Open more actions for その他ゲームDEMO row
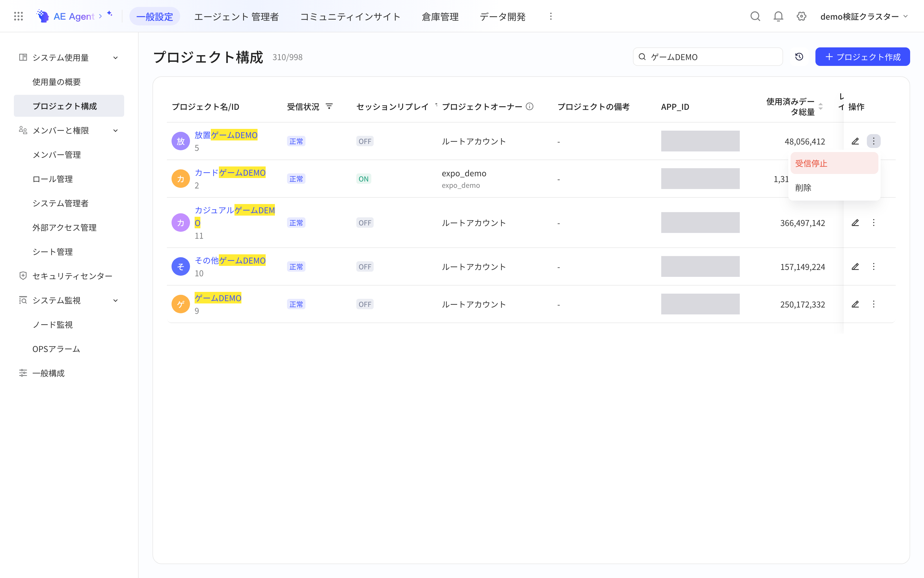The height and width of the screenshot is (578, 924). [x=873, y=266]
